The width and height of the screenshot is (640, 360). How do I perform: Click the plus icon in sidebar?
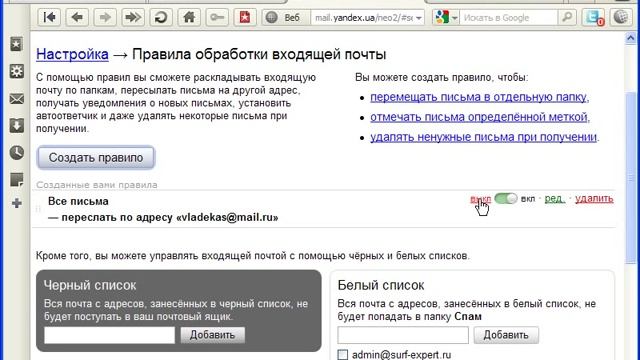coord(17,203)
